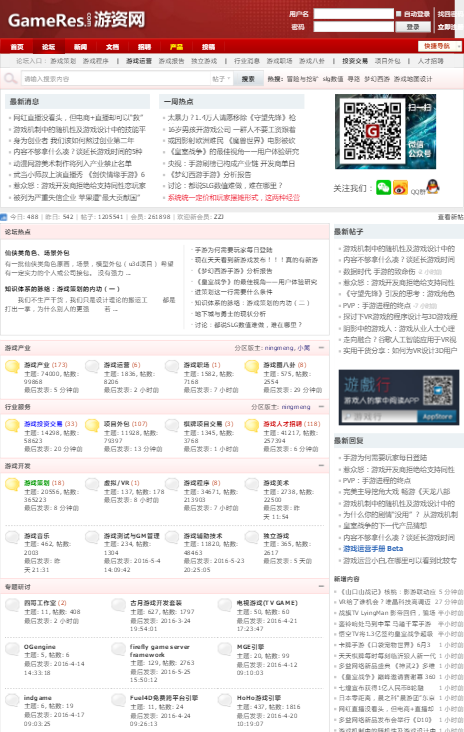Click the bubble icon for 古月游戏开发套装 forum

(119, 605)
